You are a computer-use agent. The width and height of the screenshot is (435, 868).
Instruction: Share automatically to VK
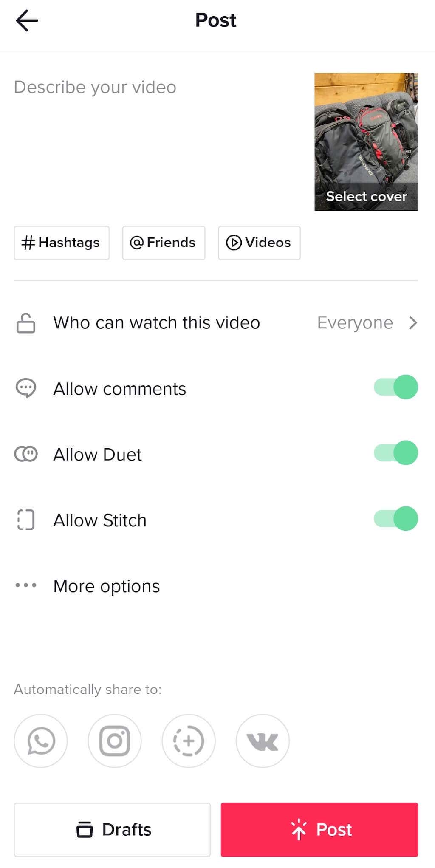pyautogui.click(x=263, y=741)
